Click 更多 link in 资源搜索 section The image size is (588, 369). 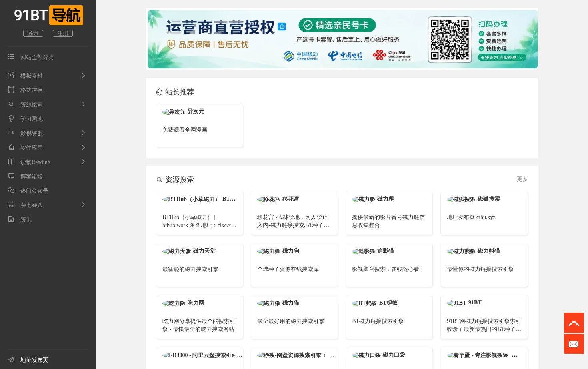pos(522,179)
